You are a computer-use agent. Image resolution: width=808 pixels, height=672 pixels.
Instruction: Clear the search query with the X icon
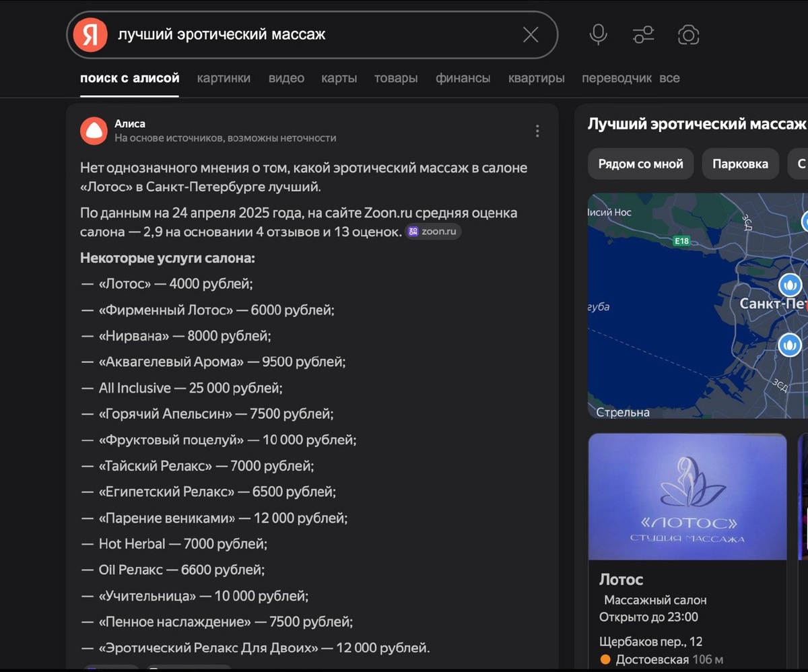pos(530,34)
